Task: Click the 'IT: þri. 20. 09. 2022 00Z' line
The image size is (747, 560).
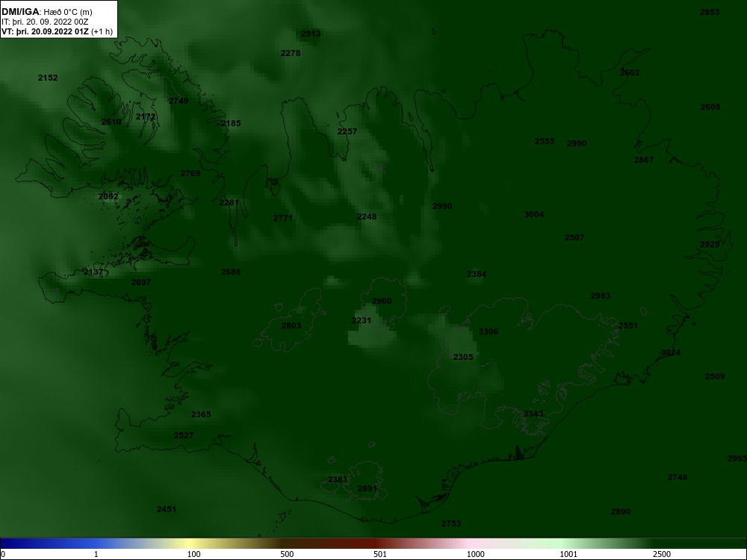Action: pos(44,22)
